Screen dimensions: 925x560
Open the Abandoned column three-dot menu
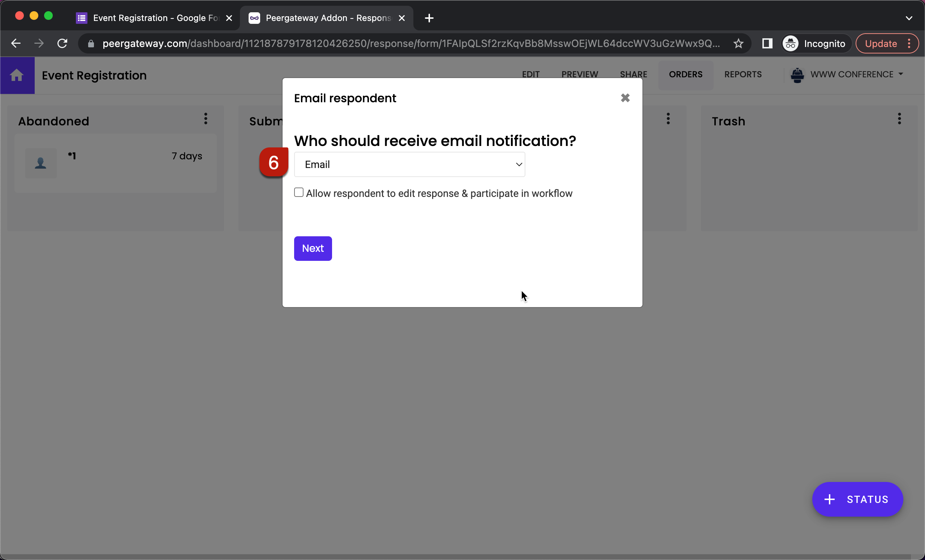click(x=205, y=119)
